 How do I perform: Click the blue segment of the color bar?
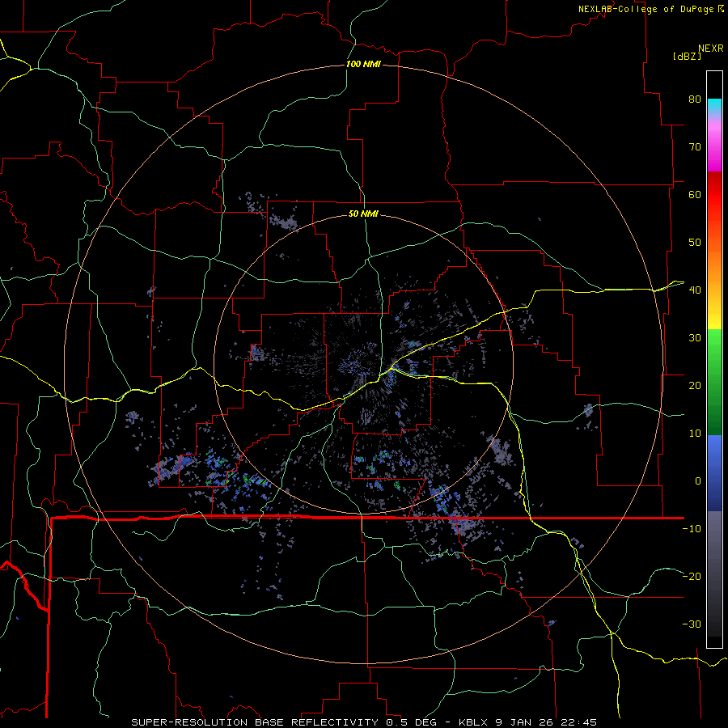click(x=714, y=472)
